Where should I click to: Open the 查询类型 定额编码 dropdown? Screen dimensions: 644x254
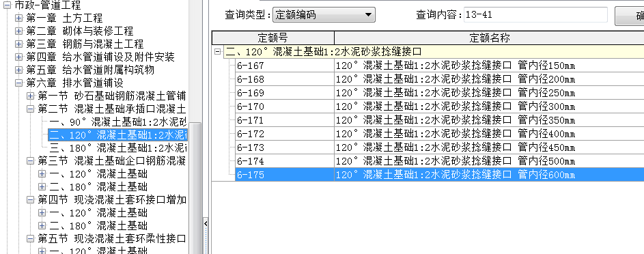[x=324, y=15]
